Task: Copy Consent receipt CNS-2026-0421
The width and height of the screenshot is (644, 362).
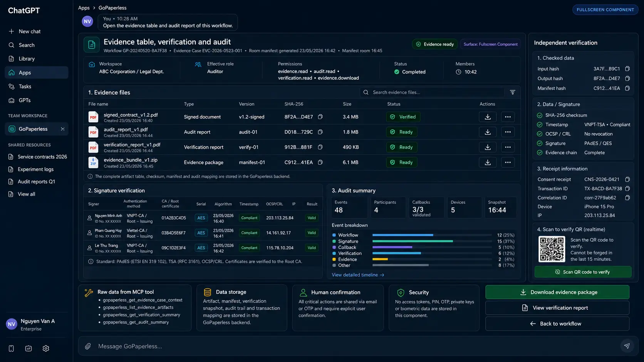Action: (627, 179)
